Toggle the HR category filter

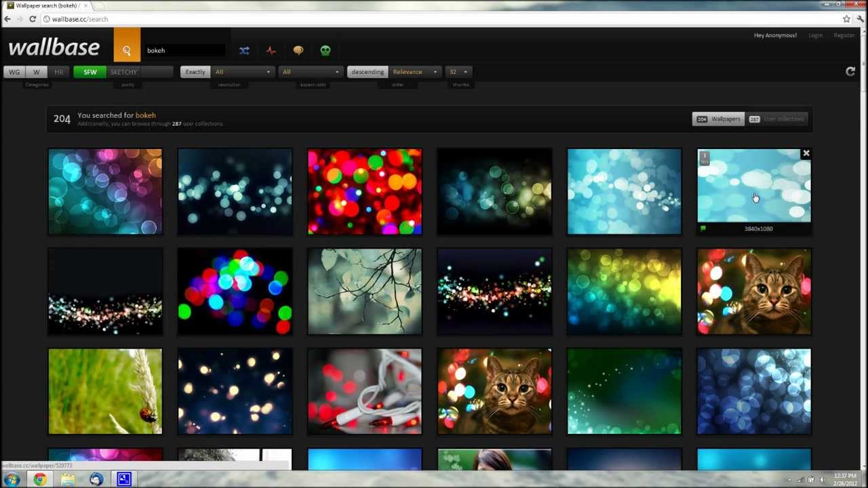click(x=59, y=72)
